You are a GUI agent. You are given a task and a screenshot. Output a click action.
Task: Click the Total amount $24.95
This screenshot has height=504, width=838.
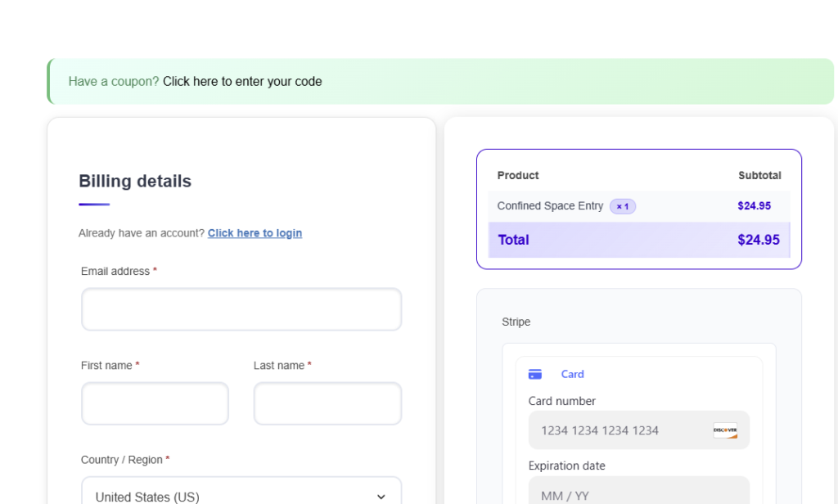click(758, 240)
